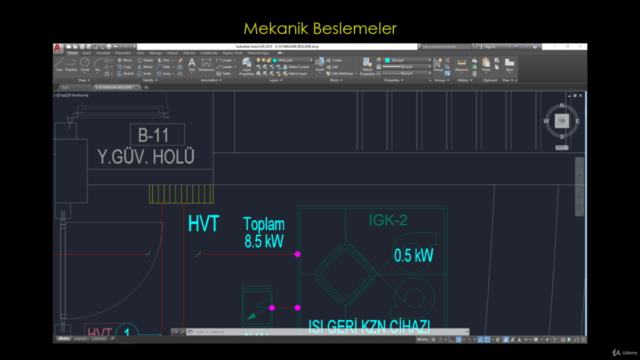Open the Parametric ribbon tab

[x=123, y=53]
